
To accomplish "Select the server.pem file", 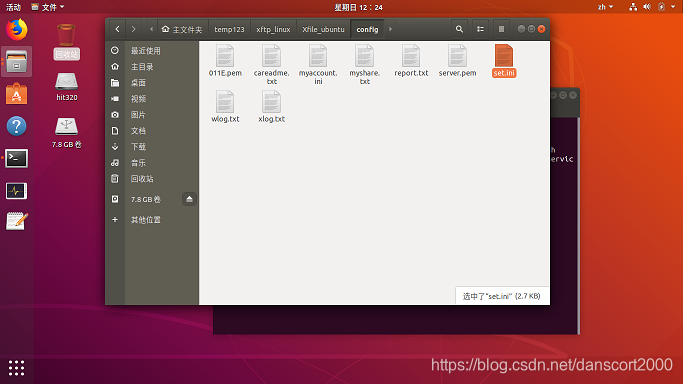I will click(457, 61).
